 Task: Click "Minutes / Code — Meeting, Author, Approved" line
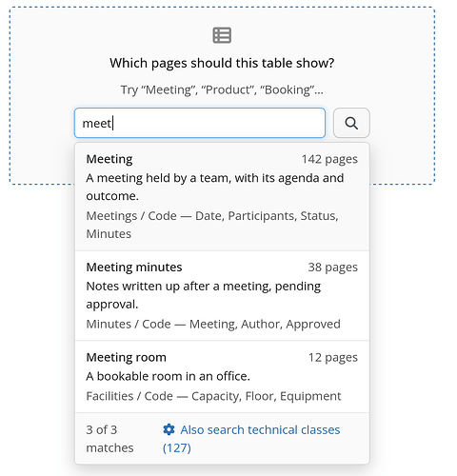[213, 325]
